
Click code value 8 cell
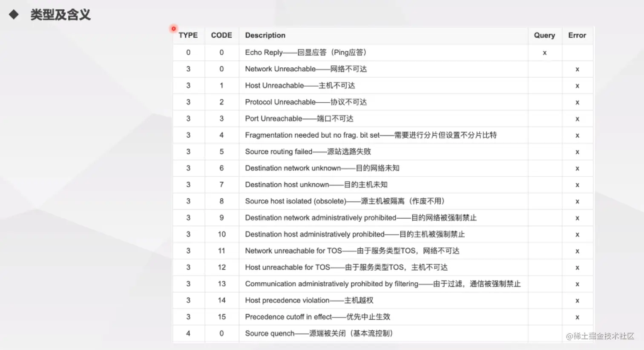click(221, 201)
